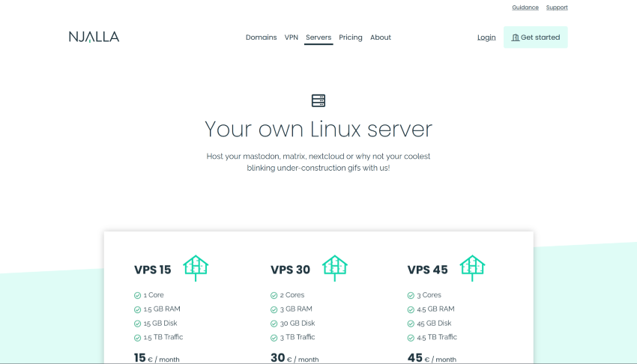The height and width of the screenshot is (364, 637).
Task: Open the Domains menu item
Action: (261, 37)
